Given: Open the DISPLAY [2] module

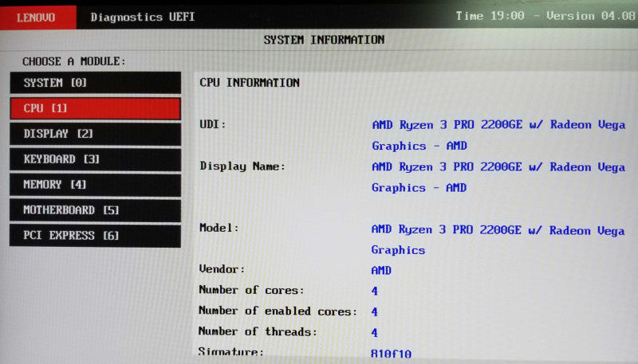Looking at the screenshot, I should pyautogui.click(x=95, y=134).
